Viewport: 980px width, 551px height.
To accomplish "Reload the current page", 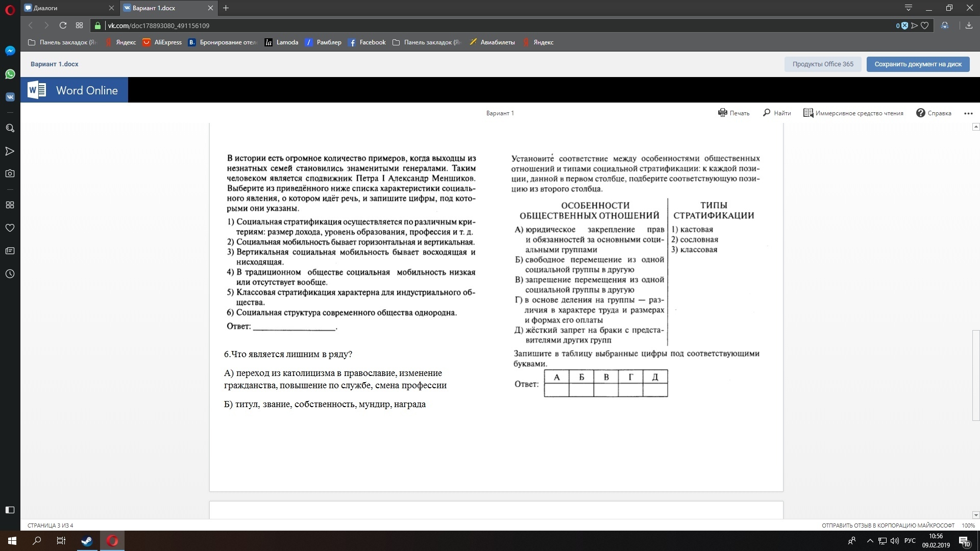I will tap(63, 26).
